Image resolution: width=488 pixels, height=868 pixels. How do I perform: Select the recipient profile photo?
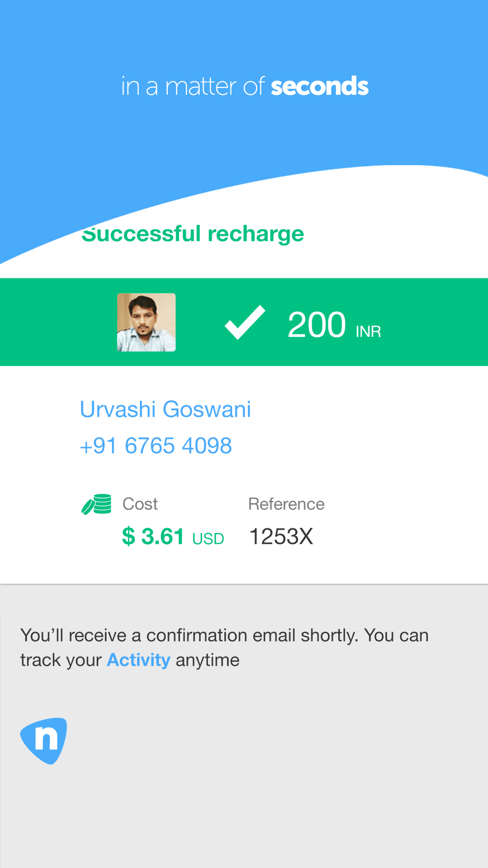coord(146,322)
